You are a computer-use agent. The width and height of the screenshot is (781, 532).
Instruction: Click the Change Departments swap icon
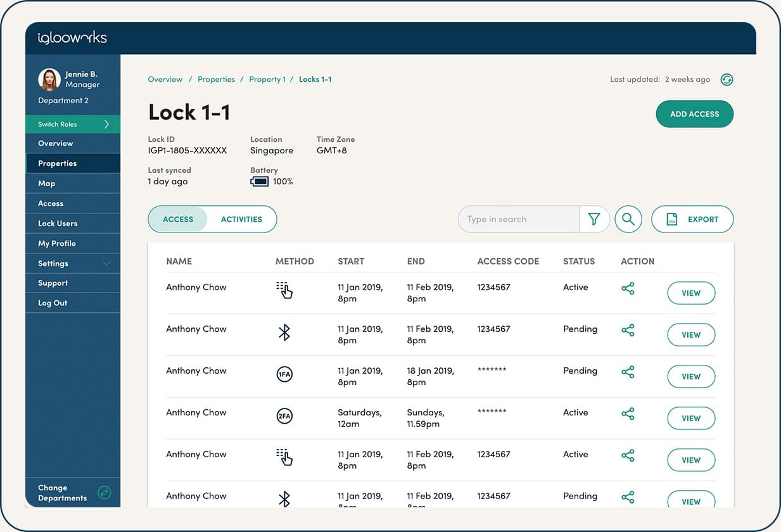pyautogui.click(x=105, y=493)
